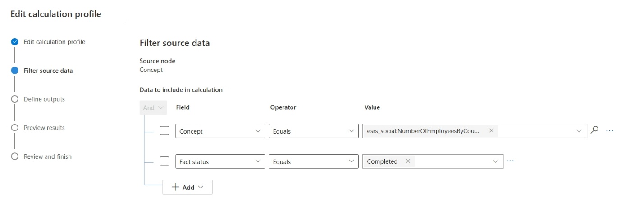644x210 pixels.
Task: Tick the checkbox on the Concept row
Action: pyautogui.click(x=164, y=131)
